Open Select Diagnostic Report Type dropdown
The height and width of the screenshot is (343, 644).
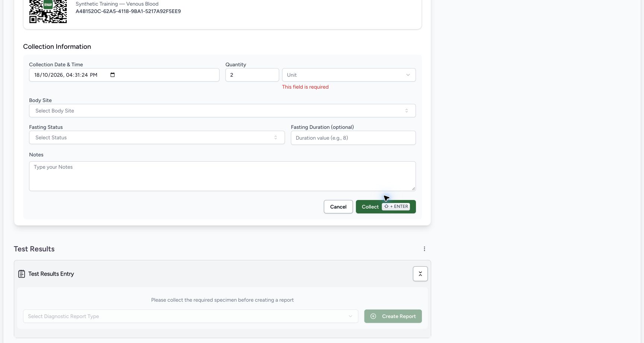point(190,316)
